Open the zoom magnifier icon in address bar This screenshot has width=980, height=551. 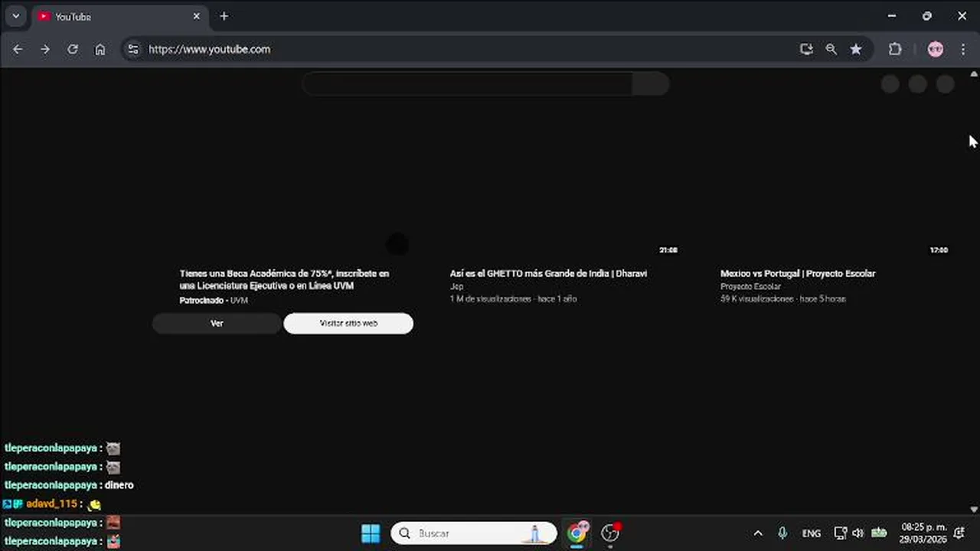(831, 49)
